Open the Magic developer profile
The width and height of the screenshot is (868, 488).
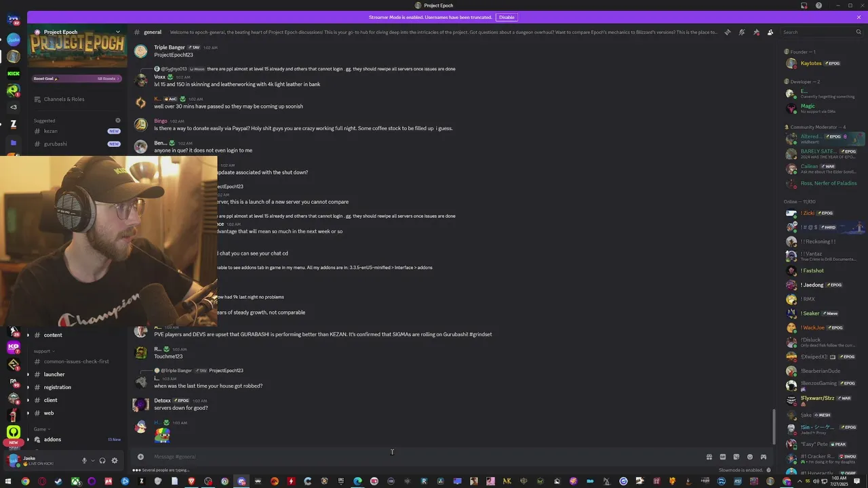click(823, 108)
